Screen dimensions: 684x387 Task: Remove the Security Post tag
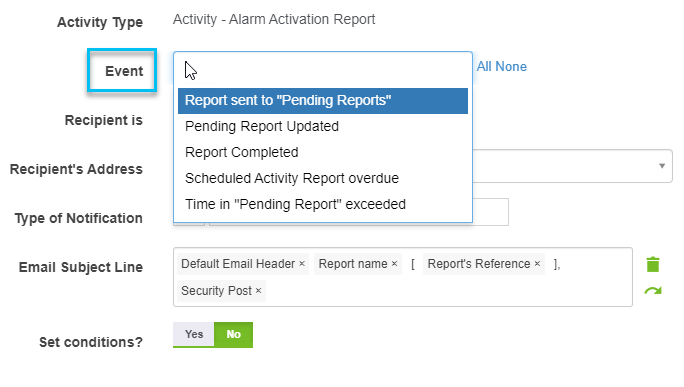point(258,291)
